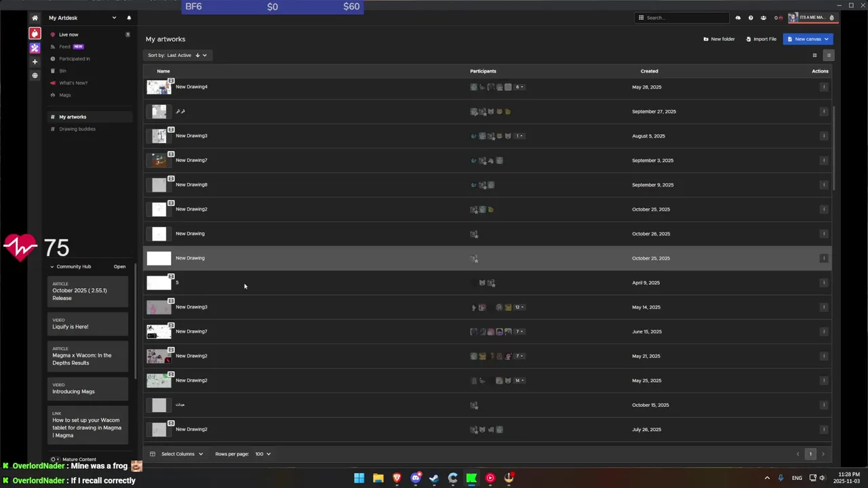Switch to list view of artworks

(828, 55)
